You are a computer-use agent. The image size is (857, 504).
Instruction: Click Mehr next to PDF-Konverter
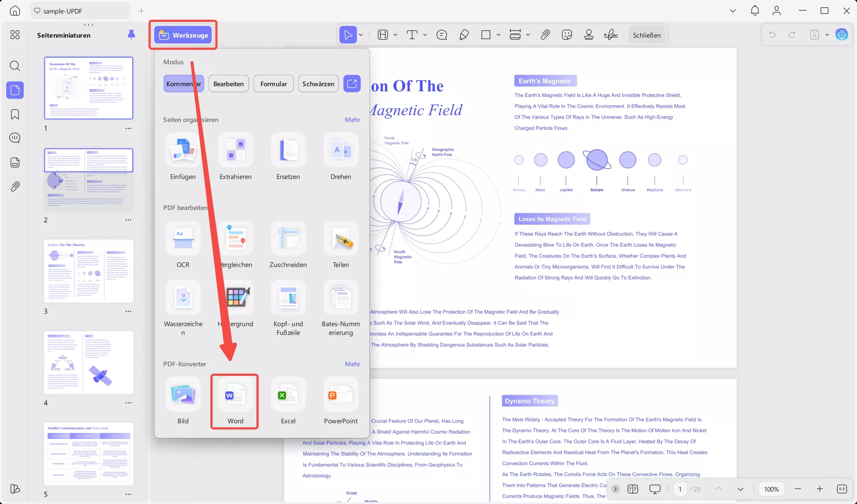tap(352, 364)
